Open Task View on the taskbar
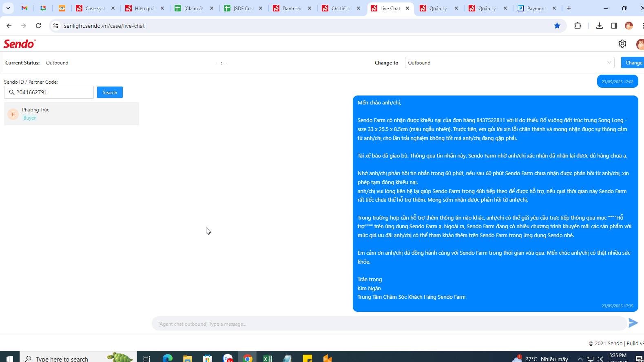Screen dimensions: 644x362 (147, 358)
